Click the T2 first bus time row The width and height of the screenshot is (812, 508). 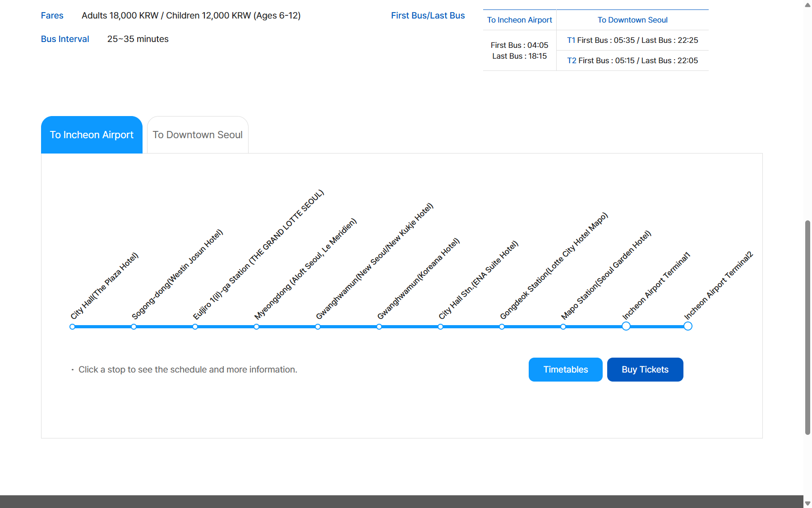click(632, 61)
